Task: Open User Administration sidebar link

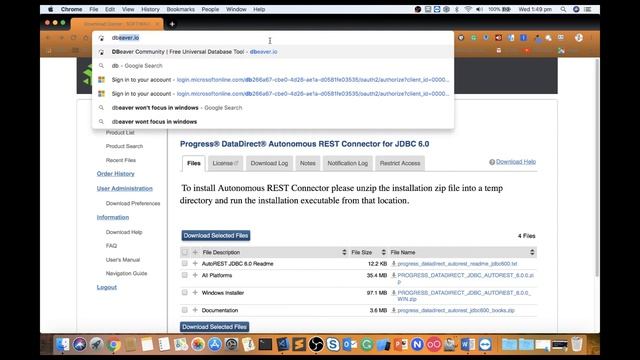Action: tap(124, 189)
